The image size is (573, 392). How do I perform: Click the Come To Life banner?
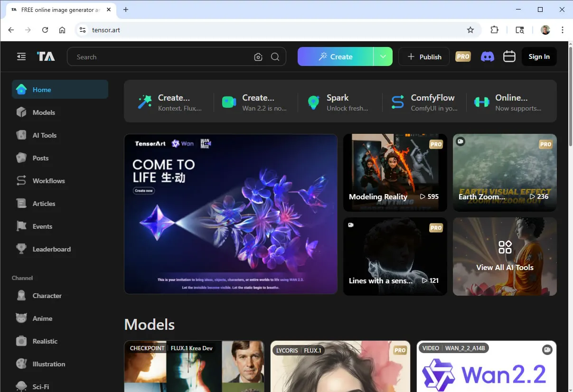231,214
